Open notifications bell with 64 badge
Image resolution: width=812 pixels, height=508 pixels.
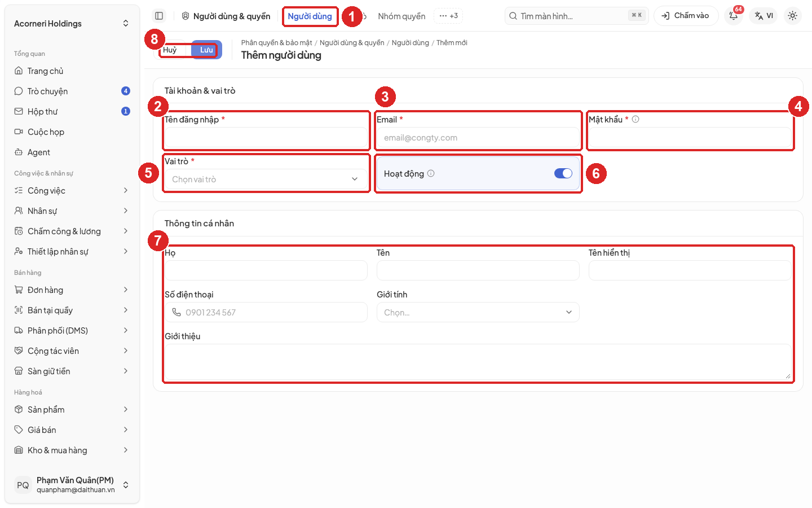(x=734, y=16)
